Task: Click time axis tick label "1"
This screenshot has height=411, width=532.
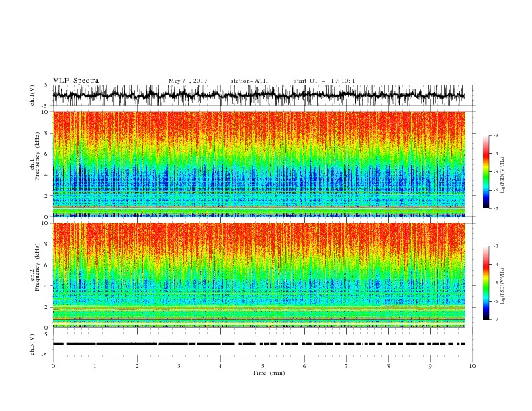Action: [x=95, y=366]
